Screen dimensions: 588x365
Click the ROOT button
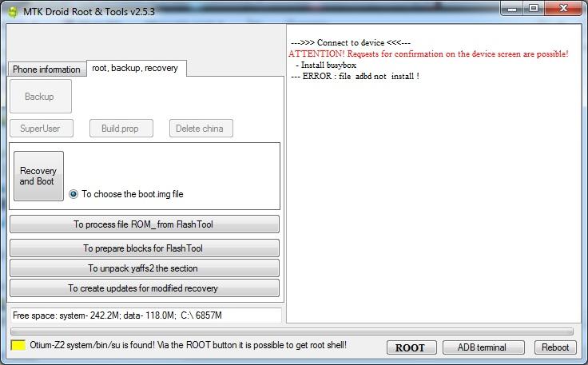411,347
